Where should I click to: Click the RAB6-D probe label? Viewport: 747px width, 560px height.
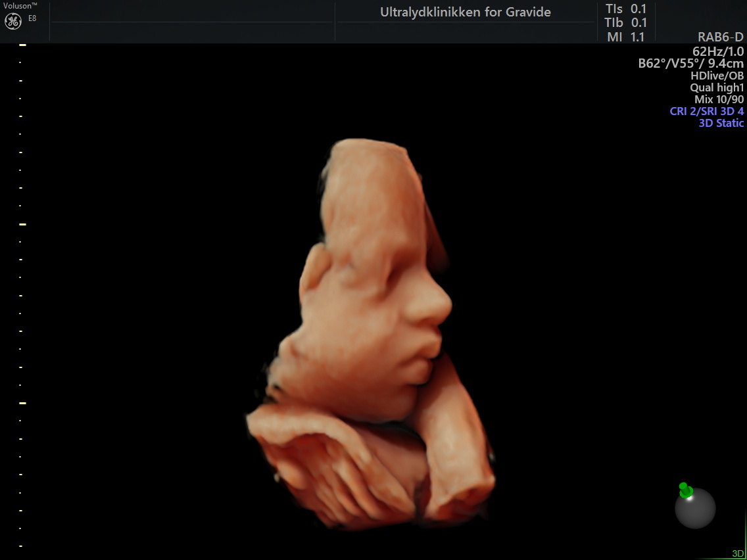(x=720, y=37)
